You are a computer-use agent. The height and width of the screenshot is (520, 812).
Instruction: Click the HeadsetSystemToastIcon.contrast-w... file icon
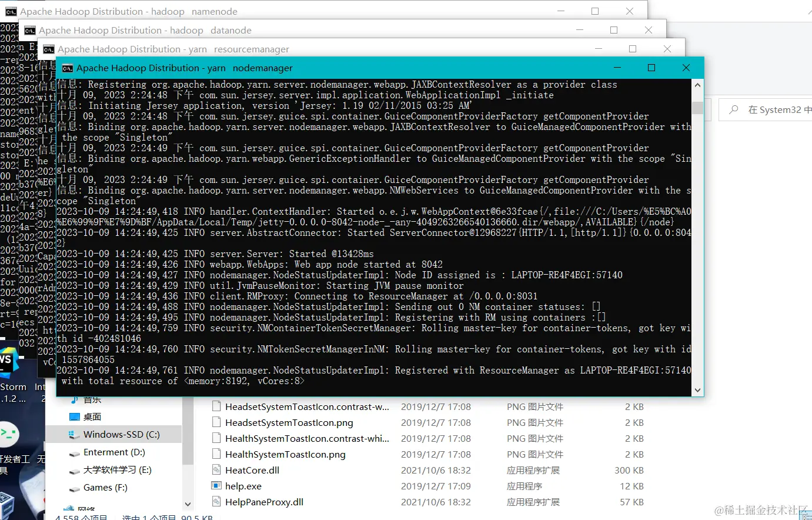216,406
